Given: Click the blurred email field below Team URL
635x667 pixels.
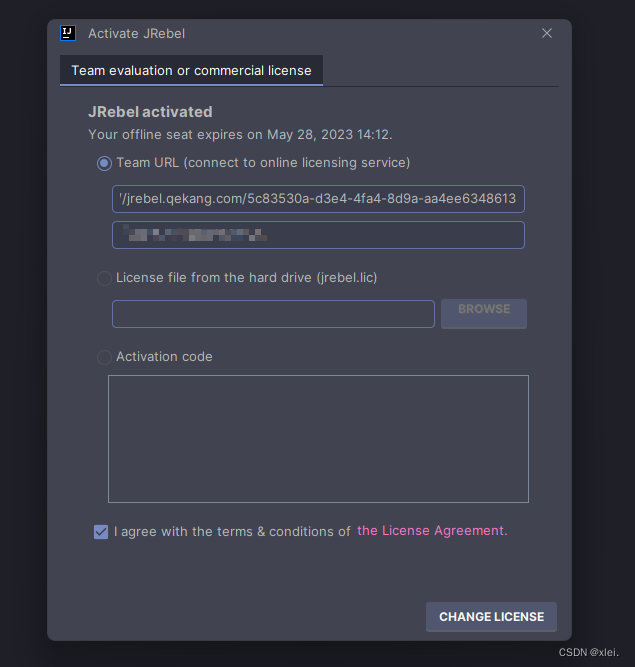Looking at the screenshot, I should (x=318, y=235).
